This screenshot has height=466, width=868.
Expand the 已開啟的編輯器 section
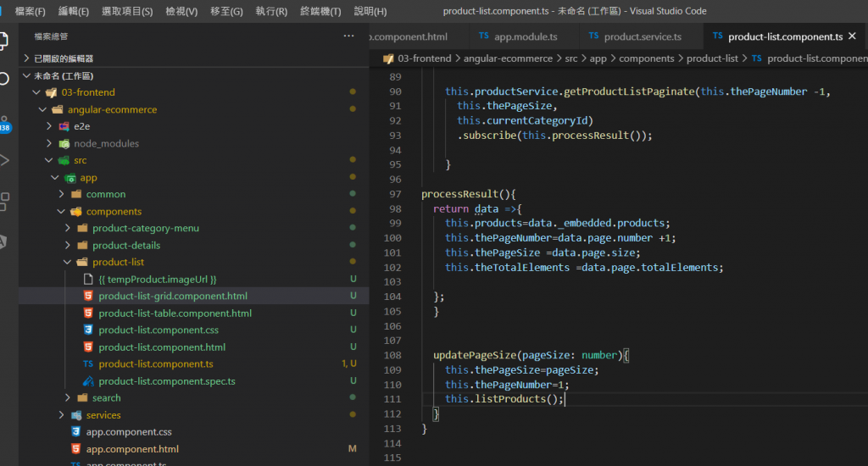tap(63, 58)
